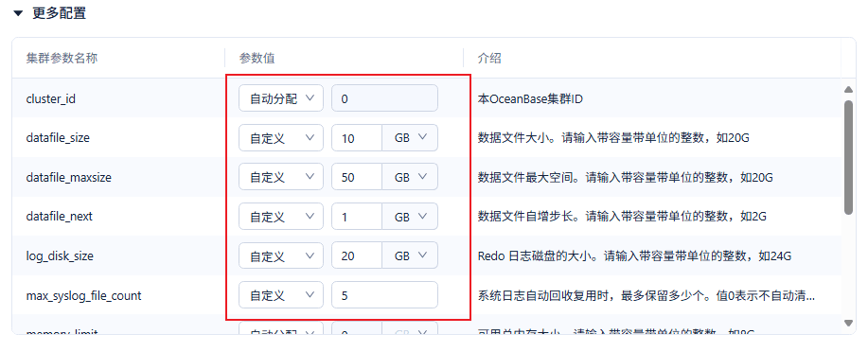Viewport: 868px width, 352px height.
Task: Change datafile_size GB unit selector
Action: click(x=410, y=138)
